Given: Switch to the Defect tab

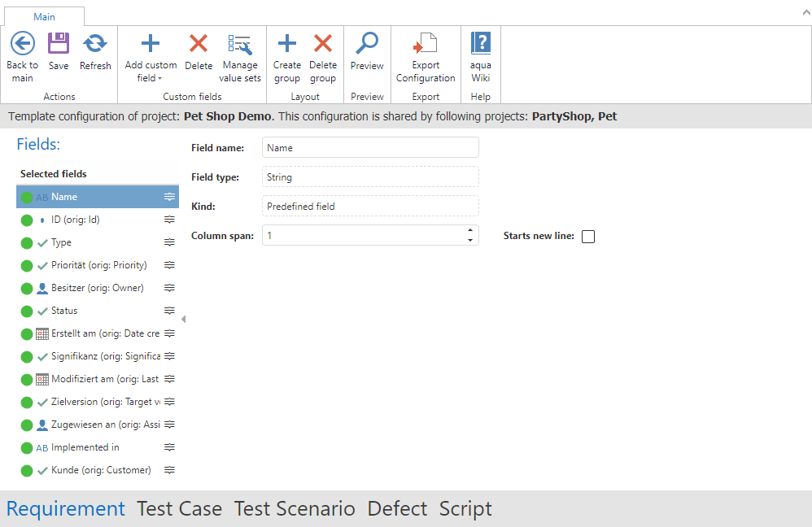Looking at the screenshot, I should 397,509.
